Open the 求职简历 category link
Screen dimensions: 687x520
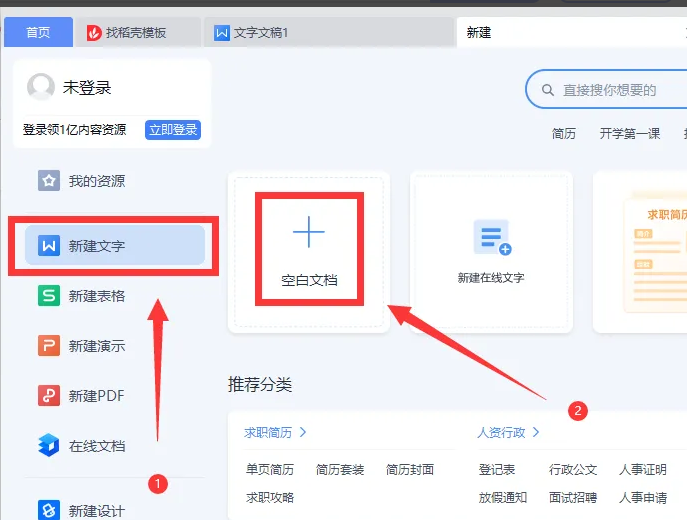268,432
